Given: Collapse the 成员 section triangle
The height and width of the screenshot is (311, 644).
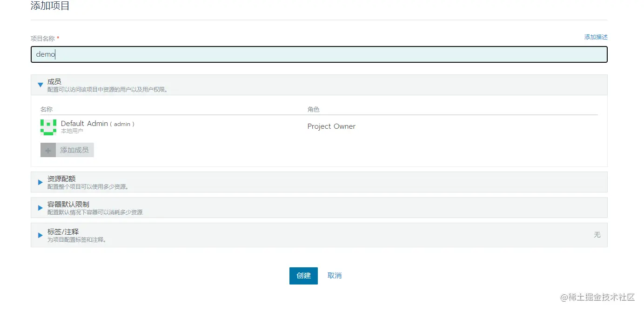Looking at the screenshot, I should tap(40, 85).
